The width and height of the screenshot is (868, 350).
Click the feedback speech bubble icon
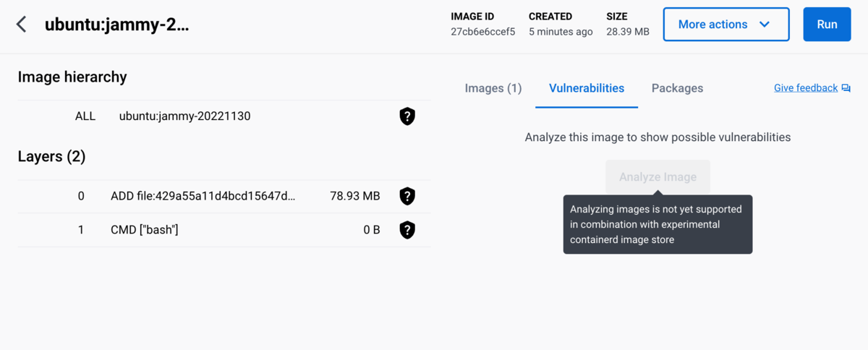tap(846, 88)
